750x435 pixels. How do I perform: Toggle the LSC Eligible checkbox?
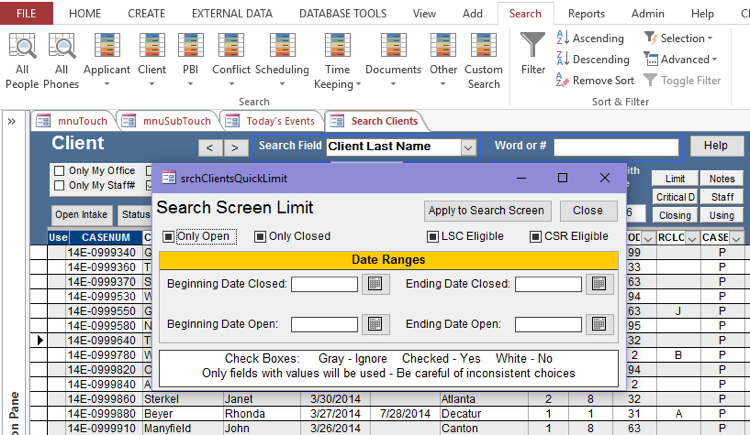432,236
